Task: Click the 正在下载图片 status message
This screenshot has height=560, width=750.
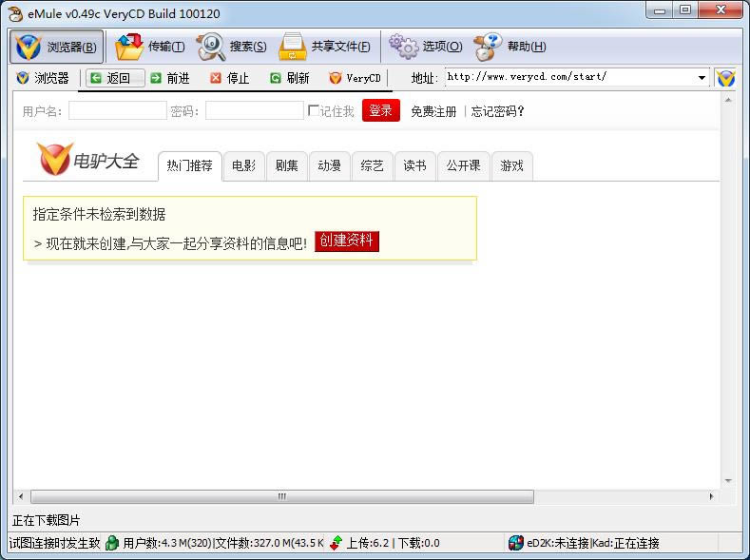Action: (x=47, y=520)
